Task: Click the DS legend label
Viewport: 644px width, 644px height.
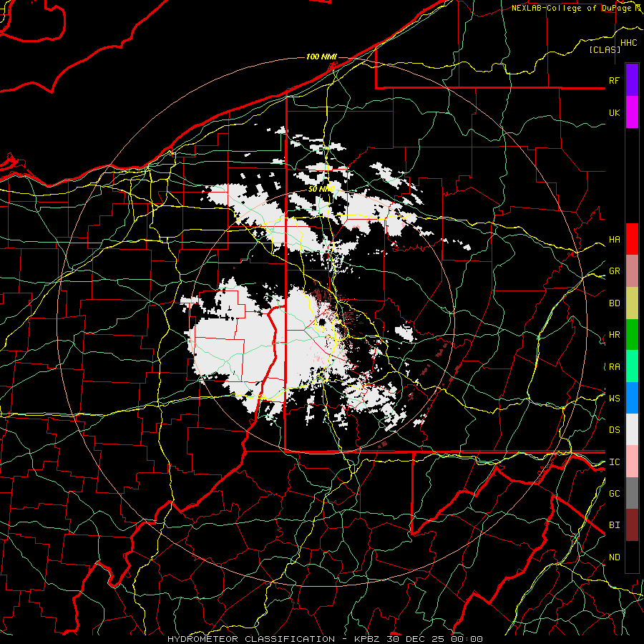Action: (x=614, y=430)
